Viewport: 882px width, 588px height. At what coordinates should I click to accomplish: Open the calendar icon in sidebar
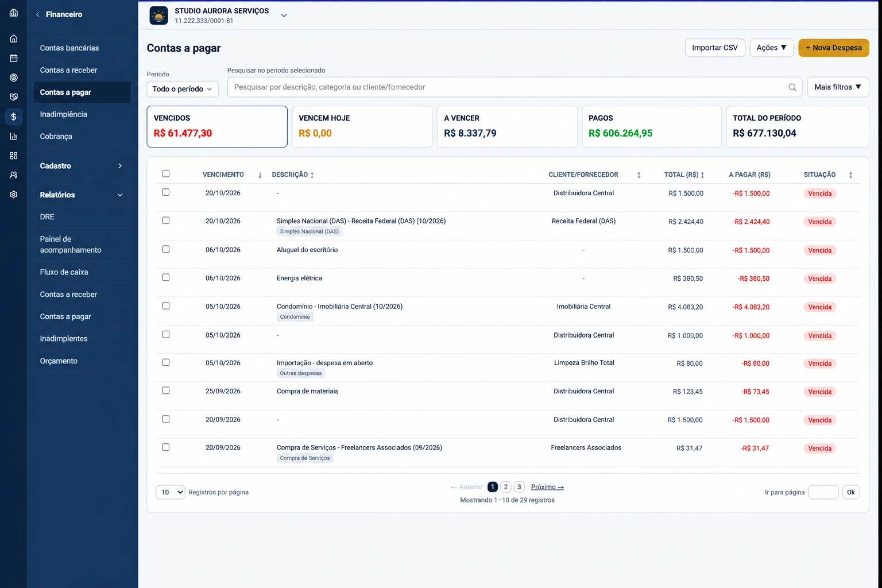(13, 58)
